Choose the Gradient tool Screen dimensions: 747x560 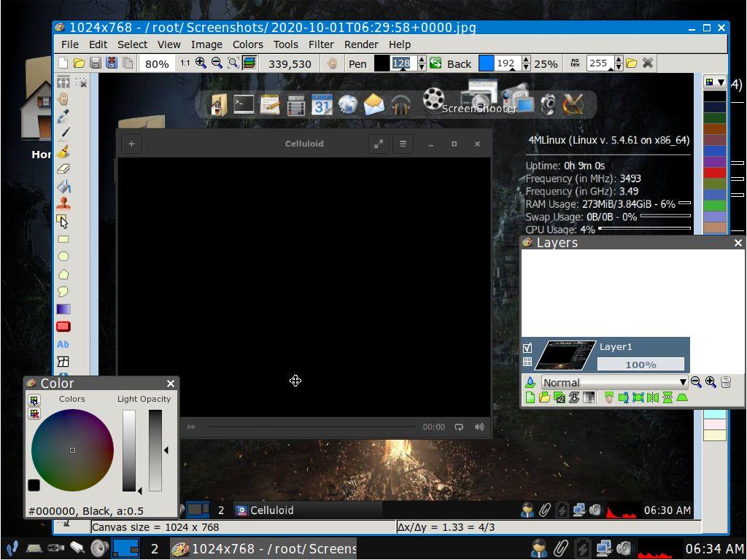click(63, 309)
